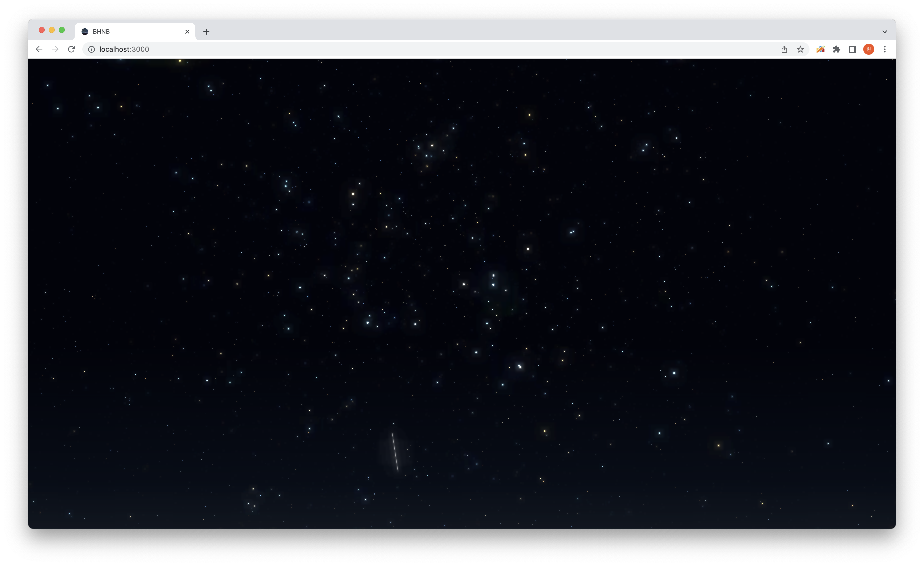The image size is (924, 566).
Task: Open the orange profile avatar menu
Action: pyautogui.click(x=869, y=49)
